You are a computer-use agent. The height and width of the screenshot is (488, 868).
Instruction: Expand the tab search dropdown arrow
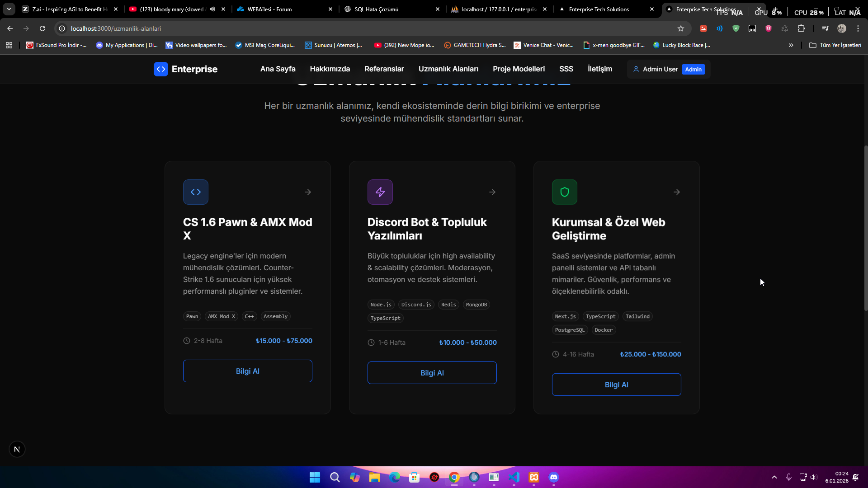pyautogui.click(x=9, y=9)
